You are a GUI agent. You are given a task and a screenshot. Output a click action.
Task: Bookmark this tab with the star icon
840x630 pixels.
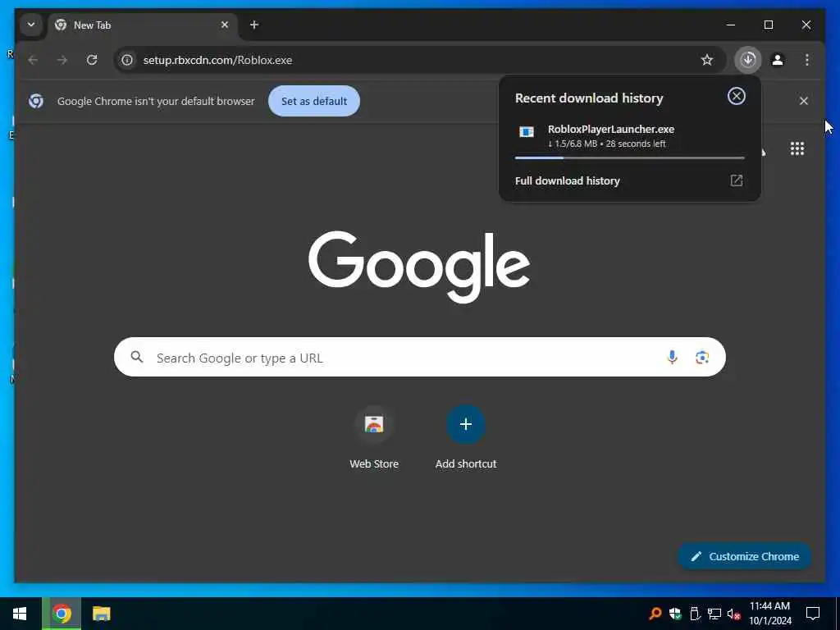click(707, 60)
